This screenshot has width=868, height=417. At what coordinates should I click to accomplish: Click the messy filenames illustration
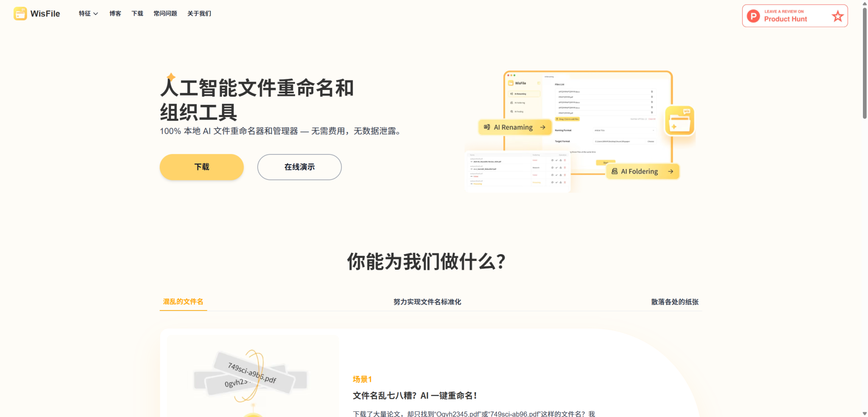click(253, 375)
